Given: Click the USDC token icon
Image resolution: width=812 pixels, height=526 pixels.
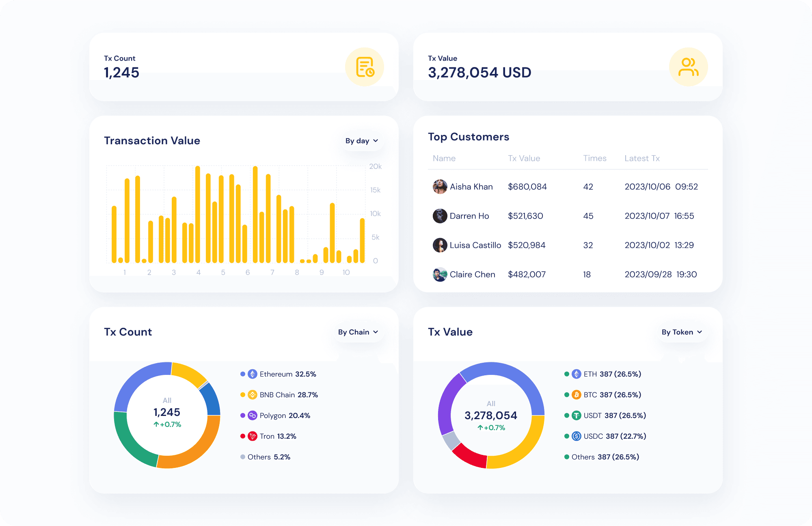Looking at the screenshot, I should point(577,436).
